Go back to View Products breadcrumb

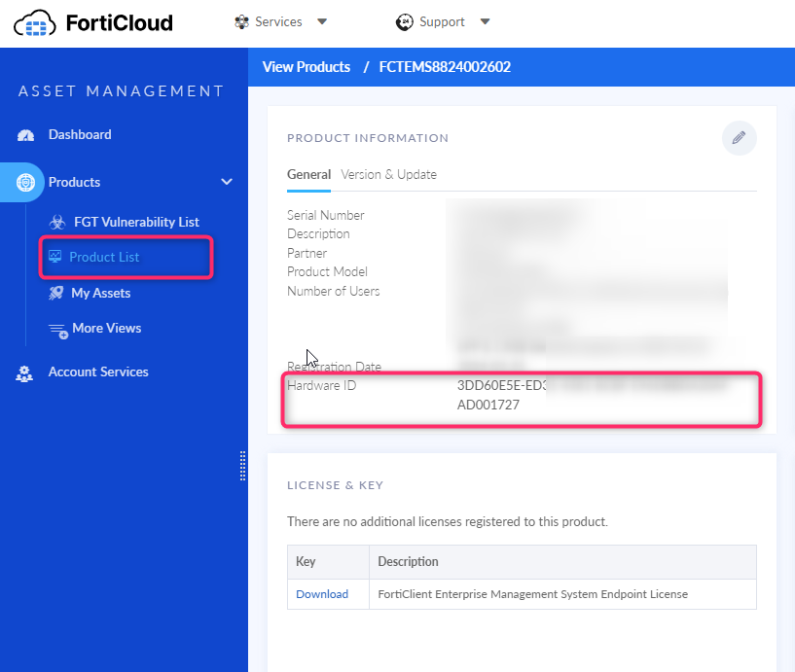(x=306, y=67)
